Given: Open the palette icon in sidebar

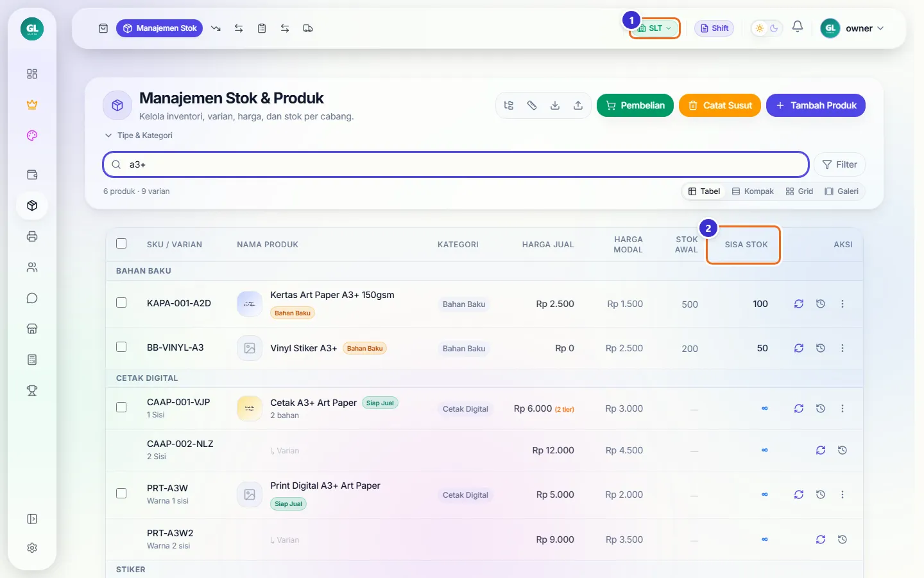Looking at the screenshot, I should click(32, 136).
